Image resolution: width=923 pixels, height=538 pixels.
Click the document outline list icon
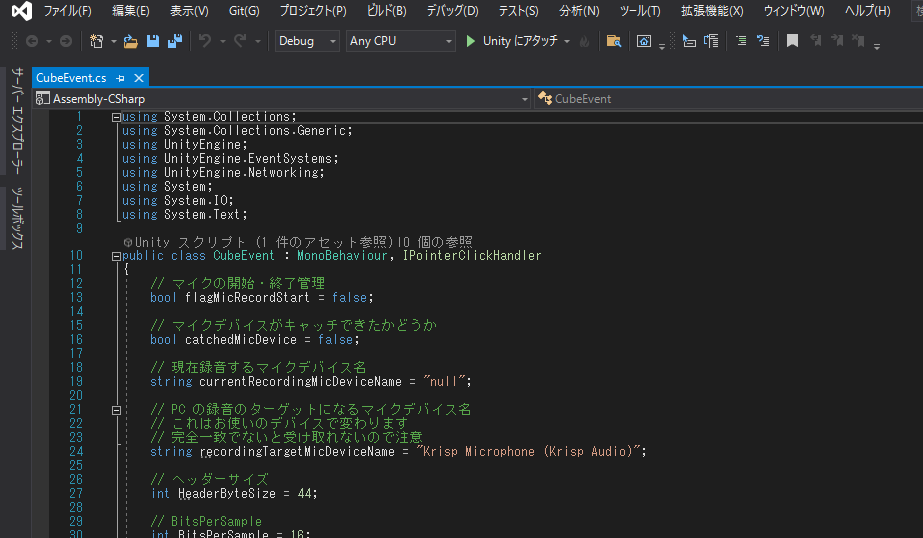(711, 41)
